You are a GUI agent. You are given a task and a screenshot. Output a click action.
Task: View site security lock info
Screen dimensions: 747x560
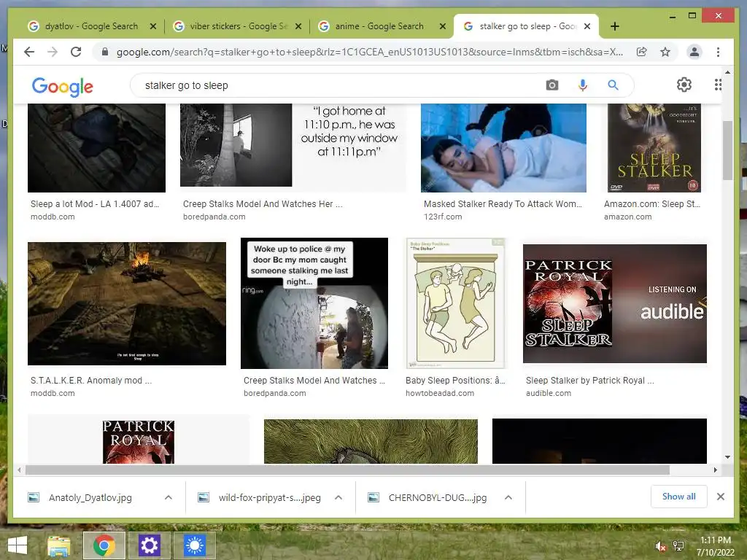(x=105, y=52)
